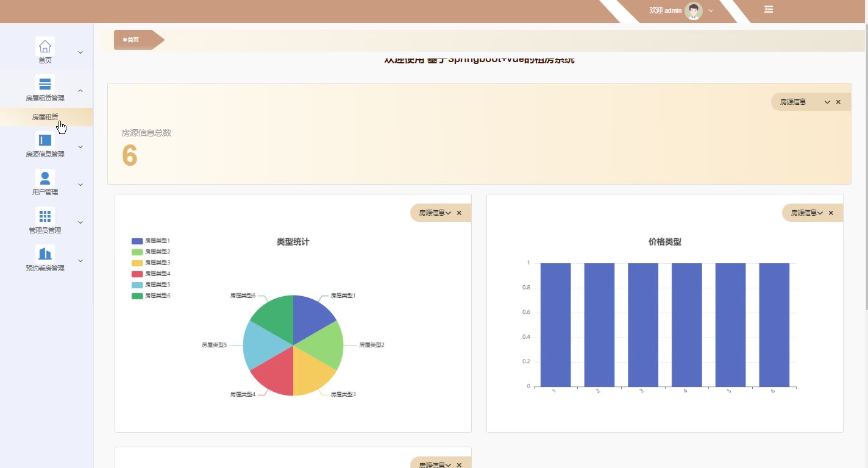Click bar labeled 2 in 价格类型 chart
Viewport: 868px width, 468px height.
pos(599,325)
